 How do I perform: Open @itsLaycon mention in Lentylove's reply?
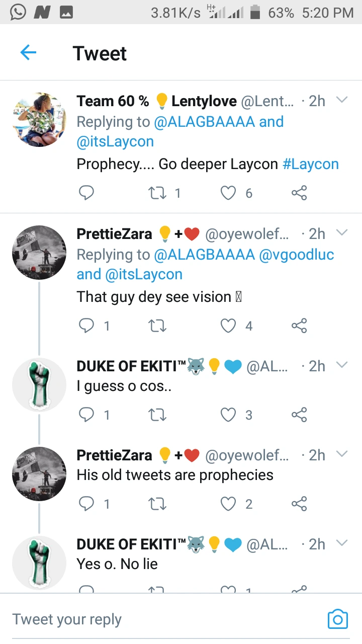click(x=115, y=142)
